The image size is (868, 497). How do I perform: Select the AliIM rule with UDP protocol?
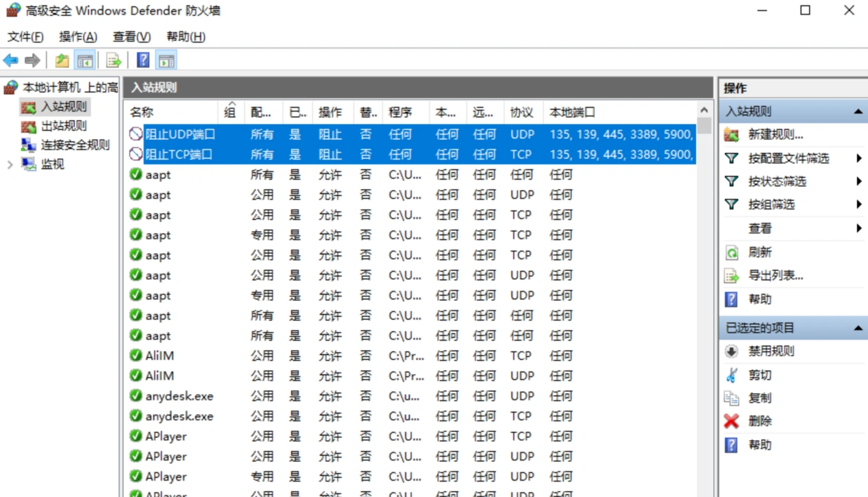410,376
